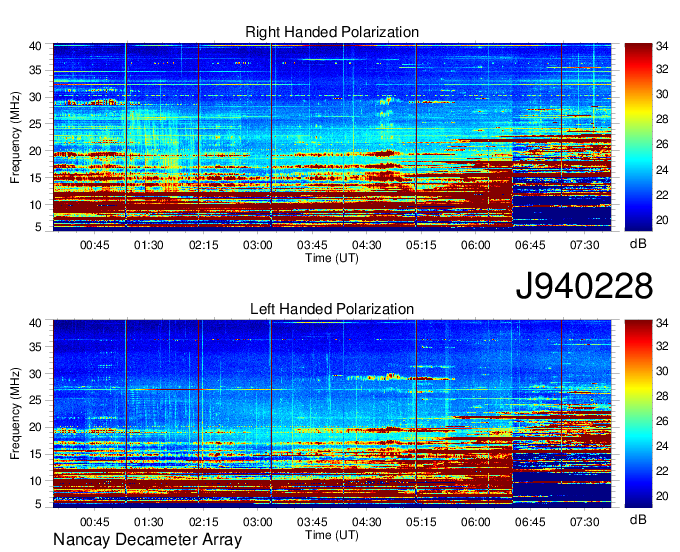Screen dimensions: 680x552
Task: Click the 25 MHz tick on left-handed plot
Action: (35, 400)
